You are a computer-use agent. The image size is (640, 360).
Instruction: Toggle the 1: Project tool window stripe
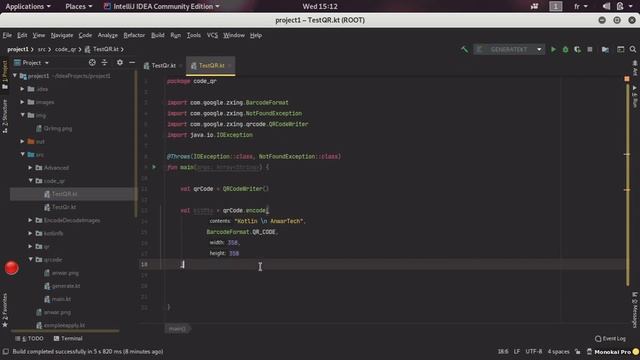tap(5, 76)
